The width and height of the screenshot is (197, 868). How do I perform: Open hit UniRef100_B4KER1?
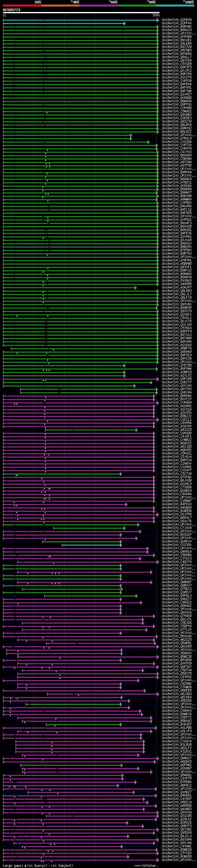click(x=177, y=796)
